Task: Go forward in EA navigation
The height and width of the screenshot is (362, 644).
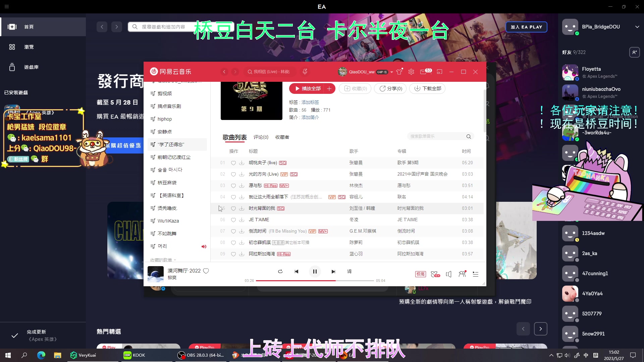Action: 116,27
